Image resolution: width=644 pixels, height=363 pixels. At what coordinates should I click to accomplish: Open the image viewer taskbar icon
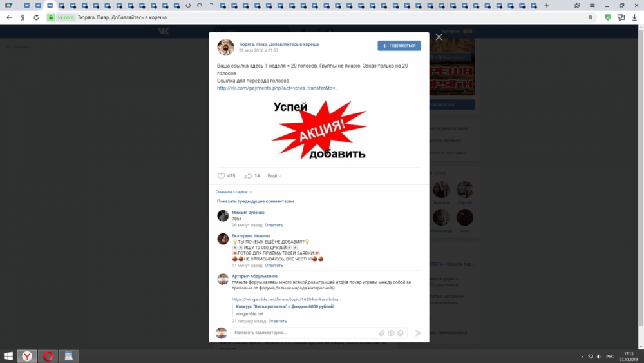pyautogui.click(x=69, y=356)
